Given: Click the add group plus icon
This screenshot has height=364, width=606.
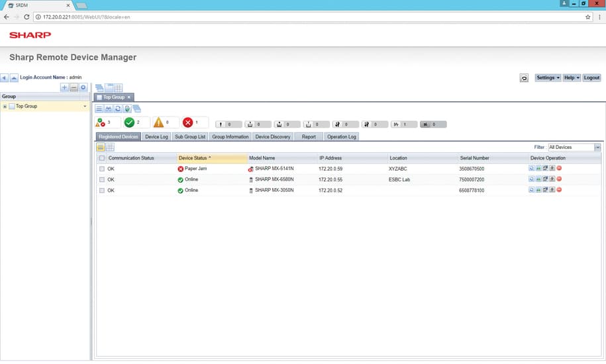Looking at the screenshot, I should point(64,87).
